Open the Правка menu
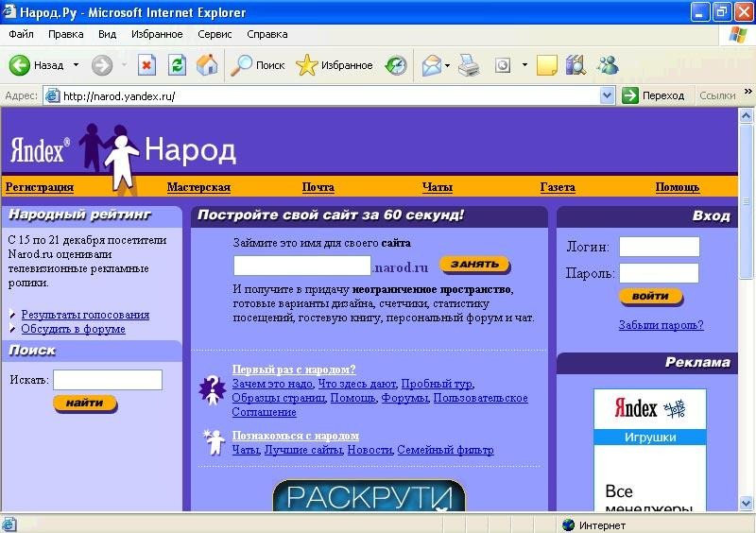Image resolution: width=756 pixels, height=533 pixels. [65, 34]
